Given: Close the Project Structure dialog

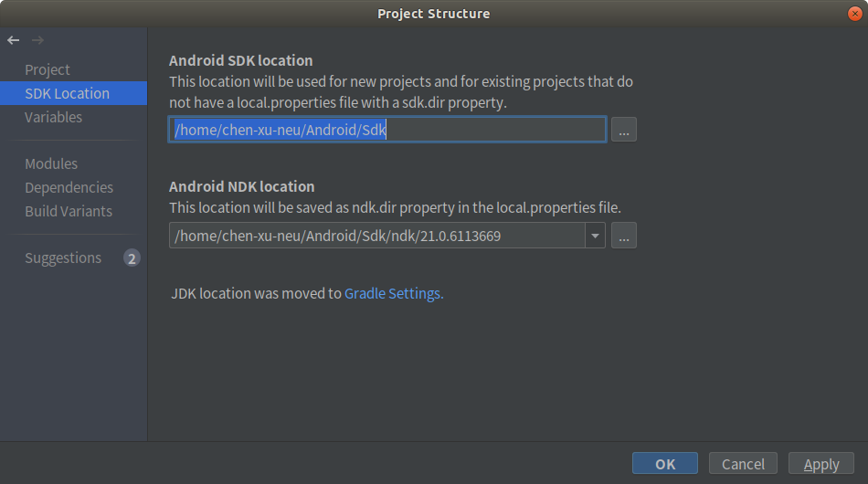Looking at the screenshot, I should [x=854, y=14].
